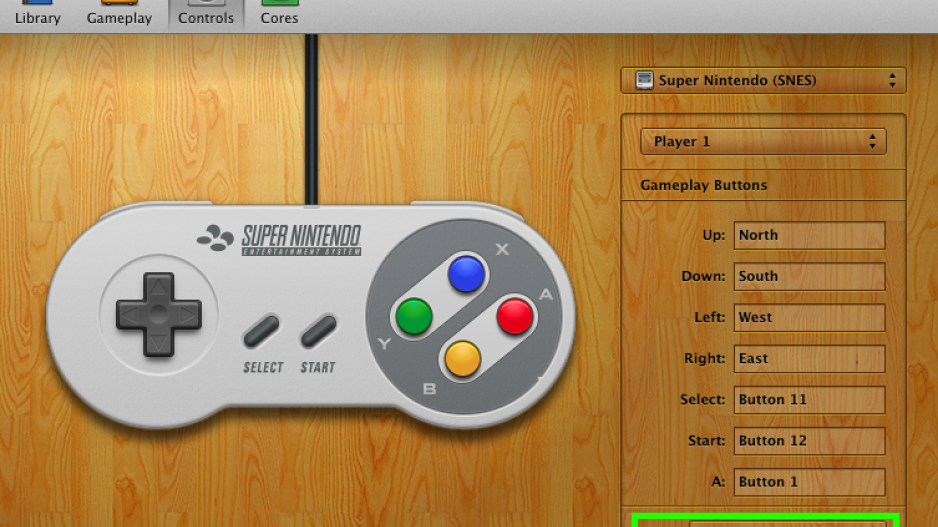Image resolution: width=938 pixels, height=527 pixels.
Task: Select the Controls tab
Action: (x=206, y=14)
